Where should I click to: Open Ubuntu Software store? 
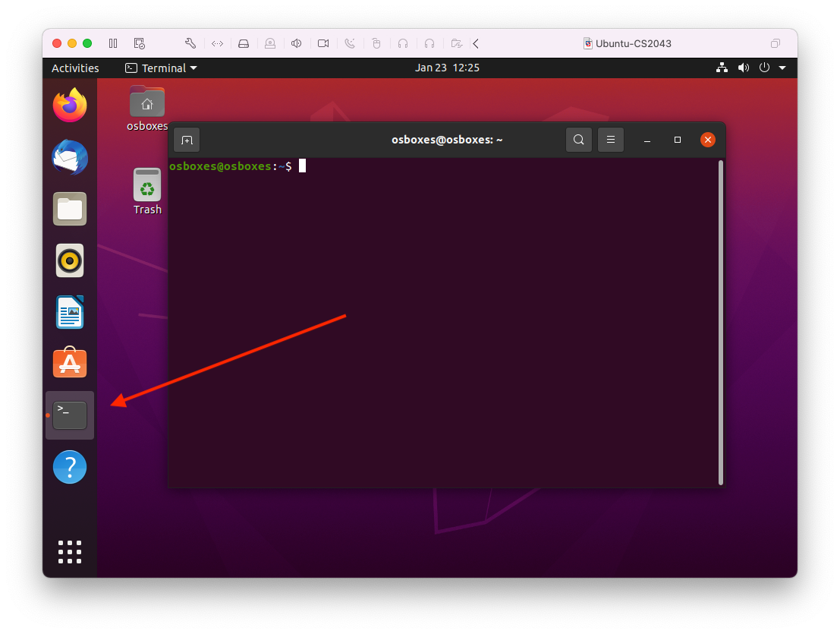[x=70, y=364]
